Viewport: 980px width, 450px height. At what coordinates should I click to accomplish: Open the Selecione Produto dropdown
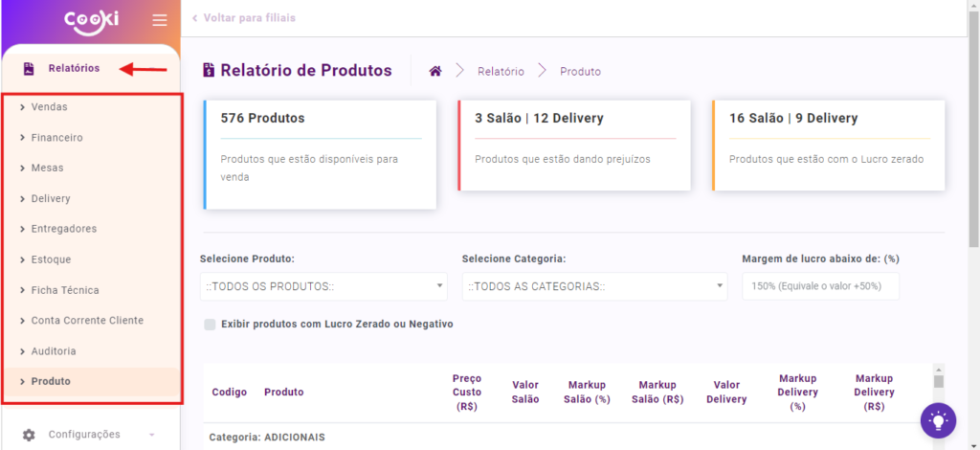click(323, 286)
